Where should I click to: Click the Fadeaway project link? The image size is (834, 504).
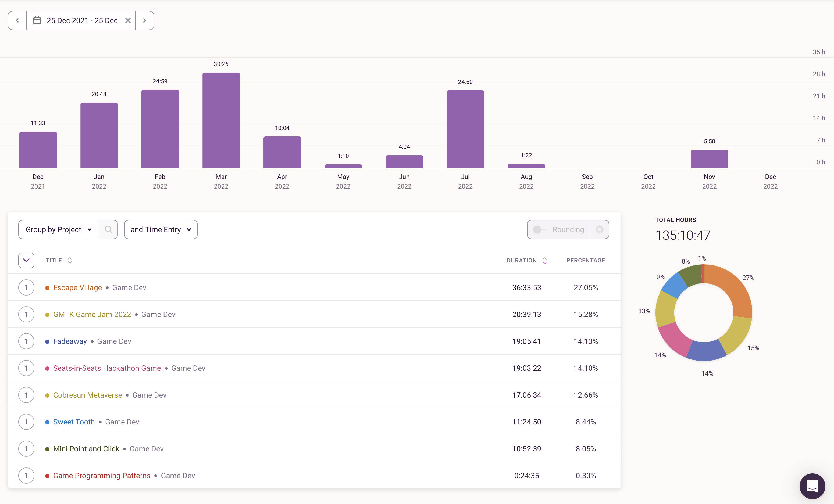70,341
